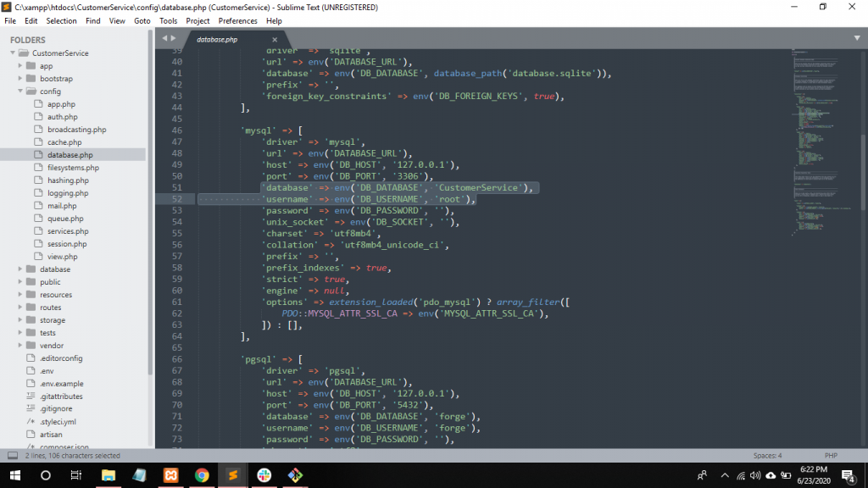Click the next tab arrow icon

coord(174,38)
